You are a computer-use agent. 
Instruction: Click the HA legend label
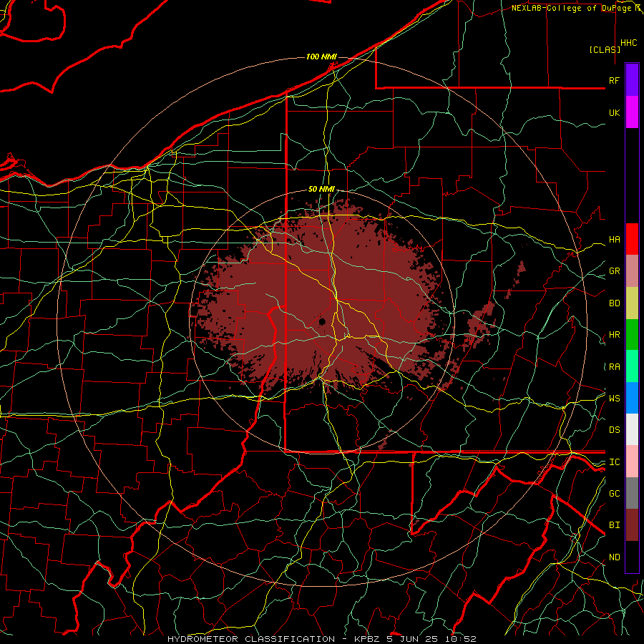pos(614,240)
